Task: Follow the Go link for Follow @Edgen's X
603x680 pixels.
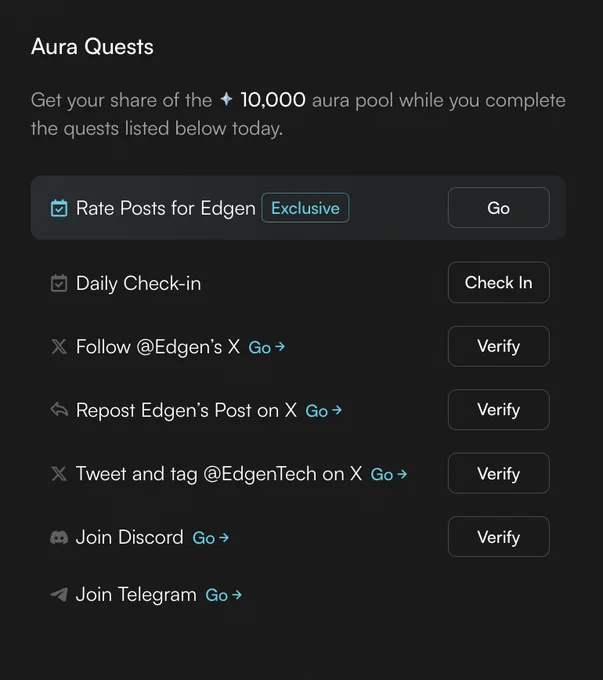Action: [267, 347]
